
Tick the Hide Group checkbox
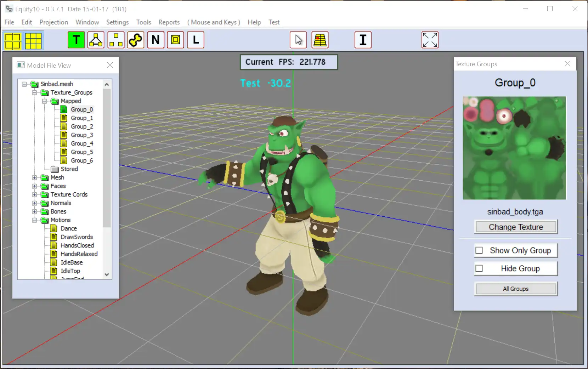[x=479, y=268]
